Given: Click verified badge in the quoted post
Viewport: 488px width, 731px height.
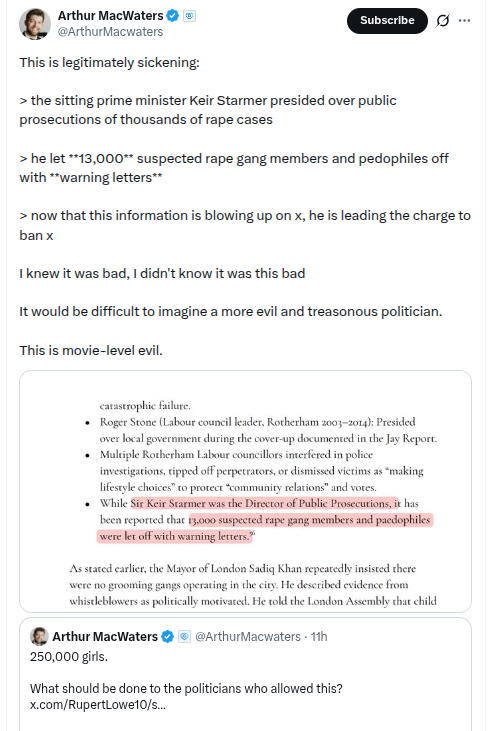Looking at the screenshot, I should coord(167,636).
